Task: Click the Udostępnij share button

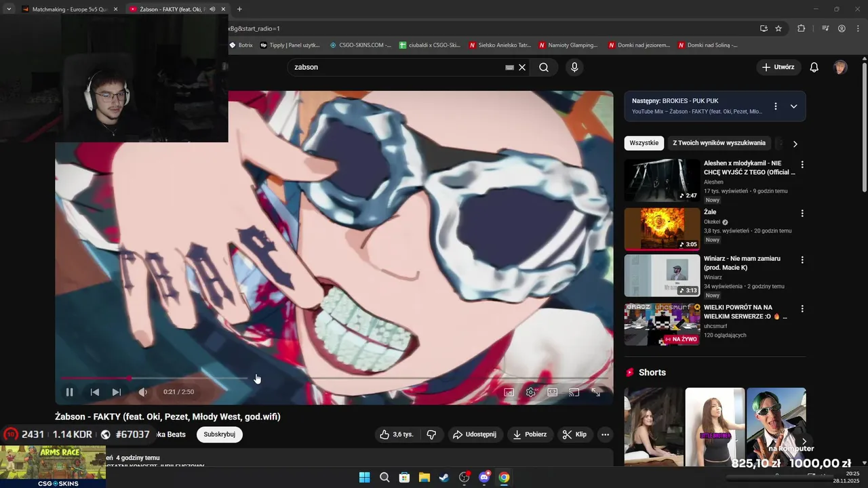Action: click(475, 434)
